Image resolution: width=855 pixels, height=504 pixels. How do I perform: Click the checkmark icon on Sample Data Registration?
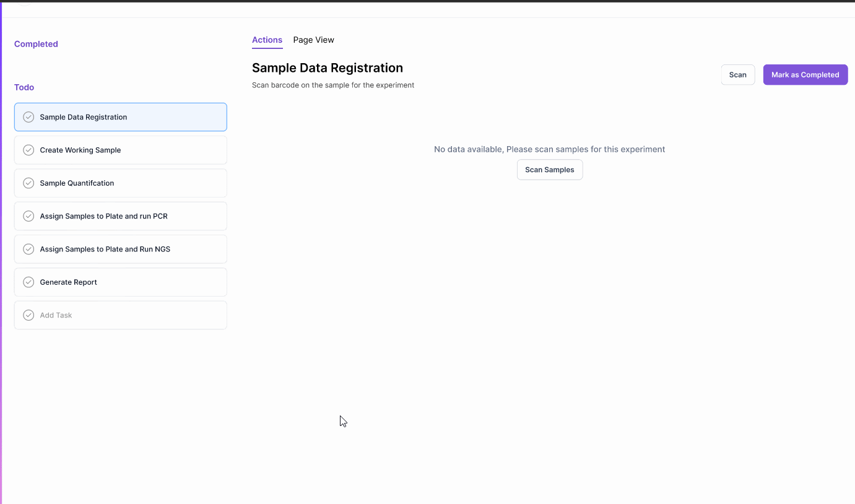click(28, 116)
